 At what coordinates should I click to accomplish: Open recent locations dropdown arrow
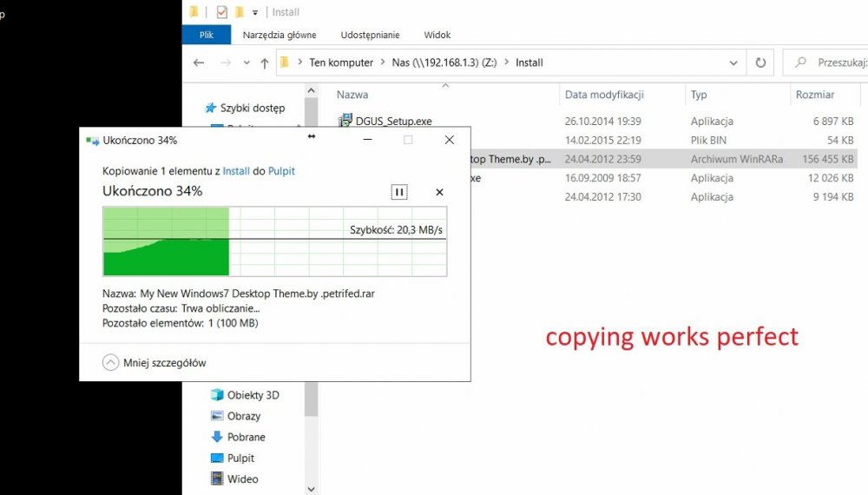click(247, 63)
